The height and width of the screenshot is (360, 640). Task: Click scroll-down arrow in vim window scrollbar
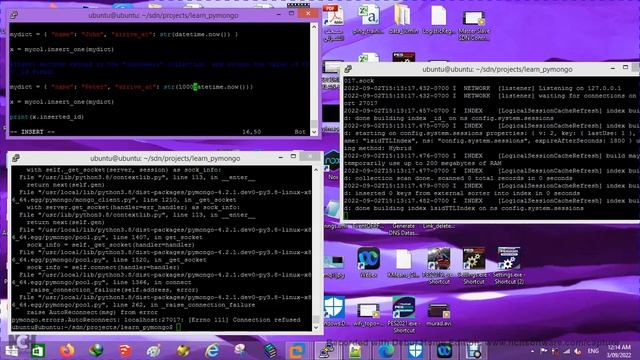pos(314,132)
